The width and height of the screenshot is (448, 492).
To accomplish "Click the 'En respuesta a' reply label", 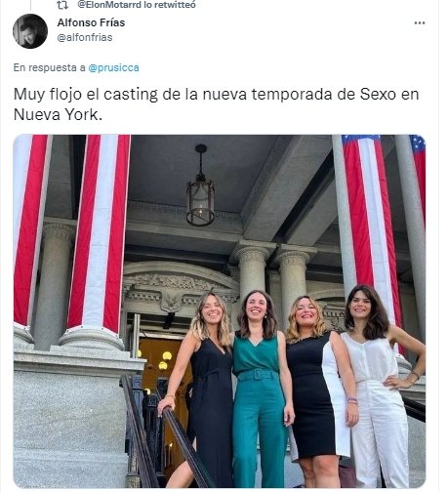I will coord(50,67).
